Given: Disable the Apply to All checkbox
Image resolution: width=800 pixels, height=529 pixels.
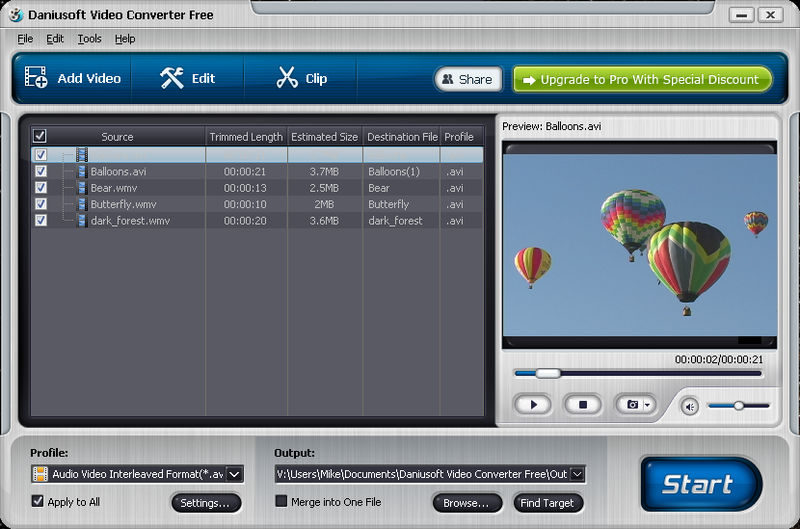Looking at the screenshot, I should [37, 501].
